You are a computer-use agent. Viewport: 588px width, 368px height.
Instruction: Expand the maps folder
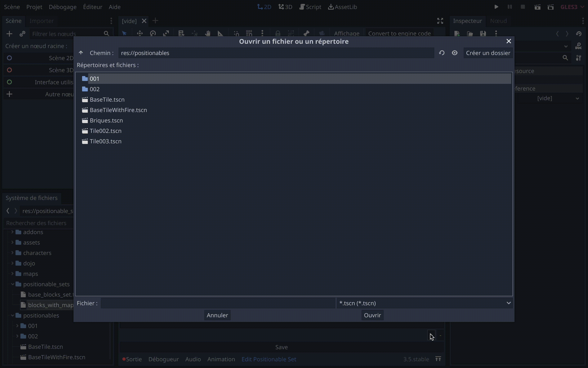click(x=12, y=274)
